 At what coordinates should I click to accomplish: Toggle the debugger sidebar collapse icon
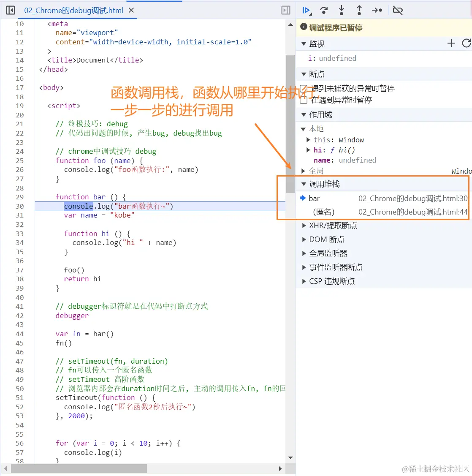(x=286, y=10)
